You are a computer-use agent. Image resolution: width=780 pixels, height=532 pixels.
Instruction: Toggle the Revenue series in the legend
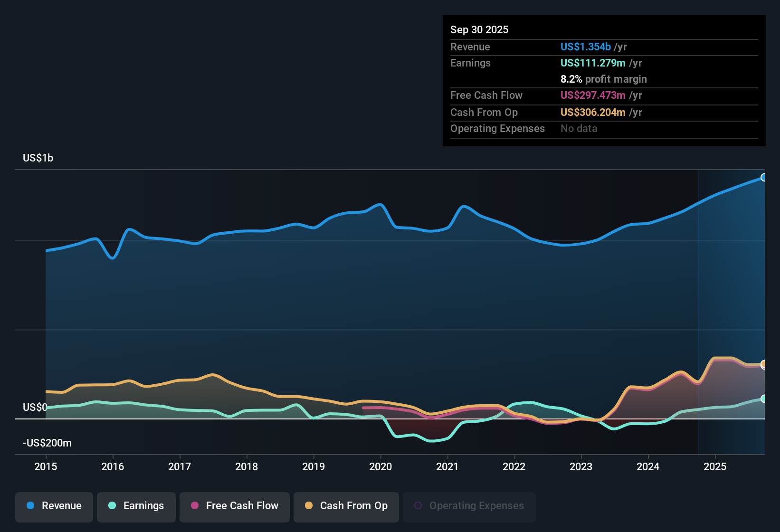click(54, 506)
